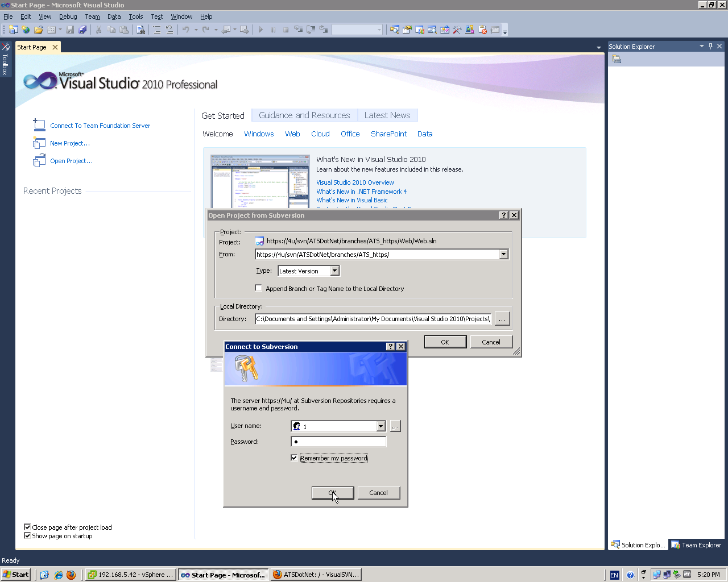Click the Open File toolbar icon
This screenshot has height=582, width=728.
point(39,30)
